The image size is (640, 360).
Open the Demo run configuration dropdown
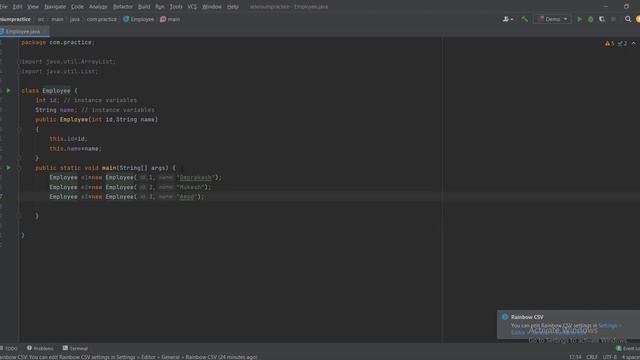coord(552,19)
